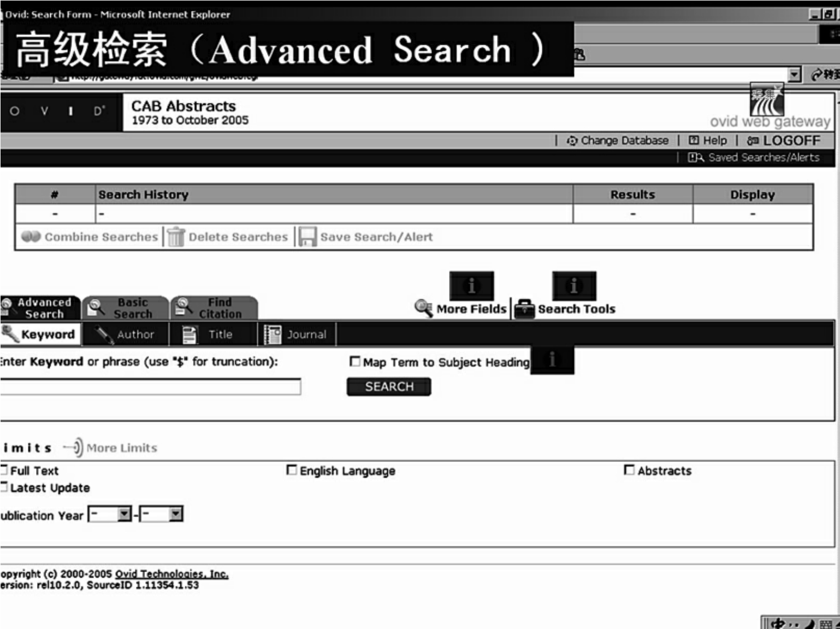Click the Saved Searches/Alerts icon
Image resolution: width=840 pixels, height=629 pixels.
(695, 158)
